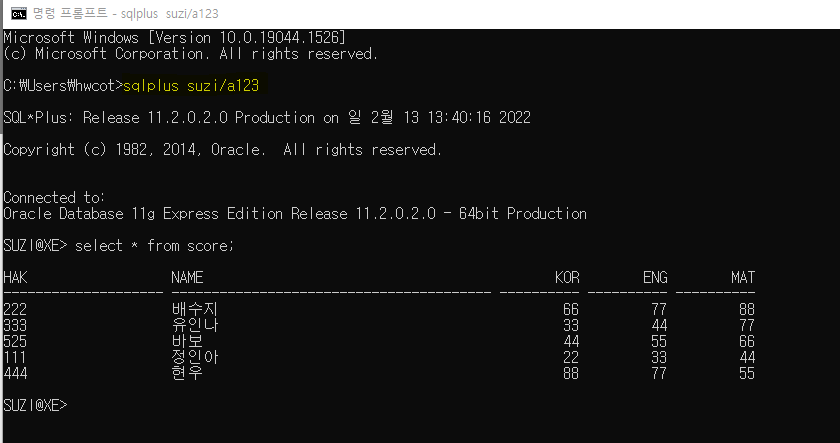Click KOR score 33 in 유인나 row
The height and width of the screenshot is (443, 840).
571,325
